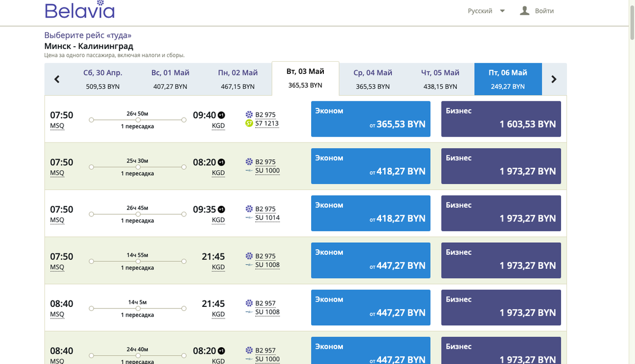
Task: Open the Русский language dropdown
Action: [486, 11]
